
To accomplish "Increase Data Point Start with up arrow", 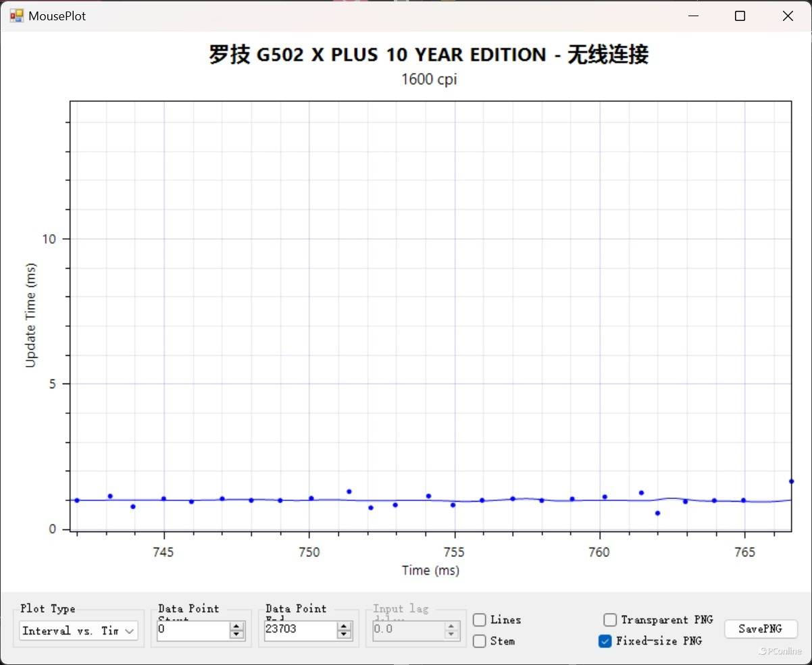I will coord(236,627).
